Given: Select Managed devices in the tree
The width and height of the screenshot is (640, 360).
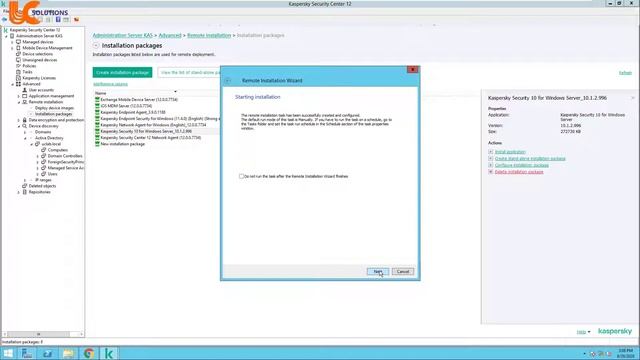Looking at the screenshot, I should [38, 42].
